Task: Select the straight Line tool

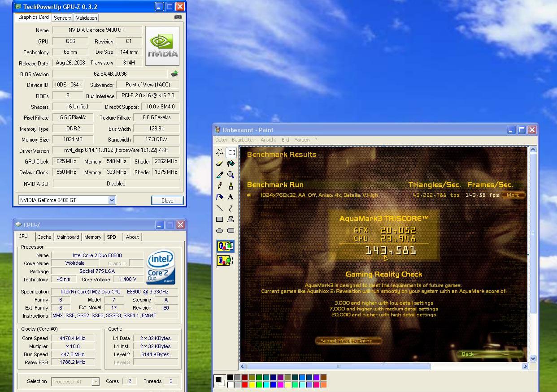Action: (x=220, y=208)
